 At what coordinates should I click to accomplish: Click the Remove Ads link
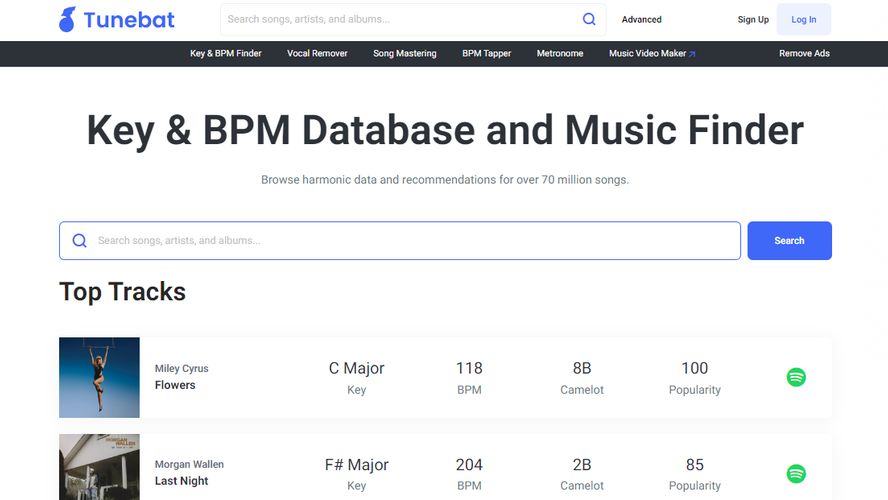804,54
